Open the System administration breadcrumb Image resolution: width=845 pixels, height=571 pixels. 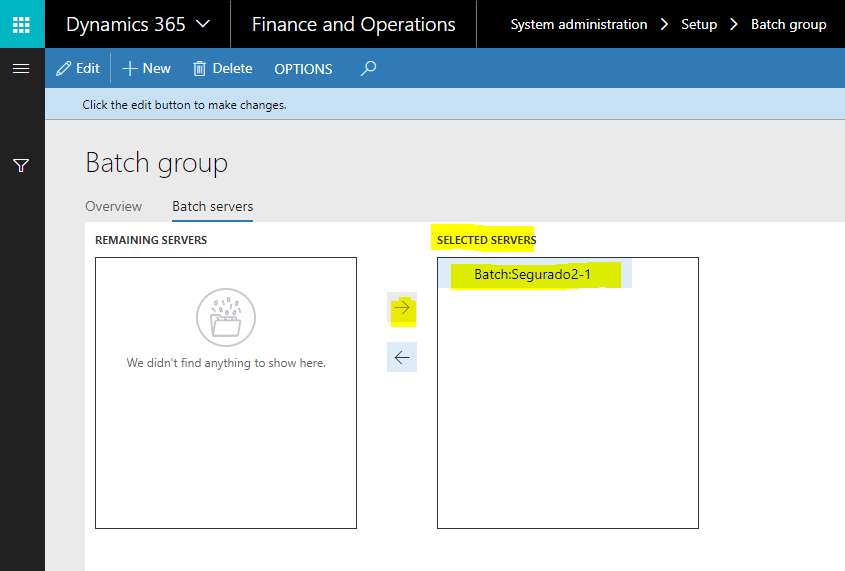578,24
